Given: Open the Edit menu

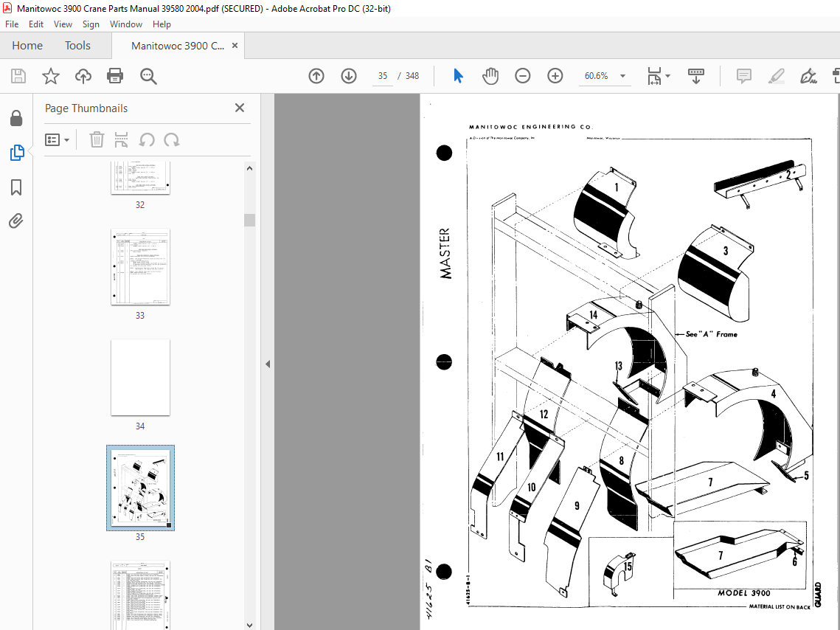Looking at the screenshot, I should click(36, 24).
